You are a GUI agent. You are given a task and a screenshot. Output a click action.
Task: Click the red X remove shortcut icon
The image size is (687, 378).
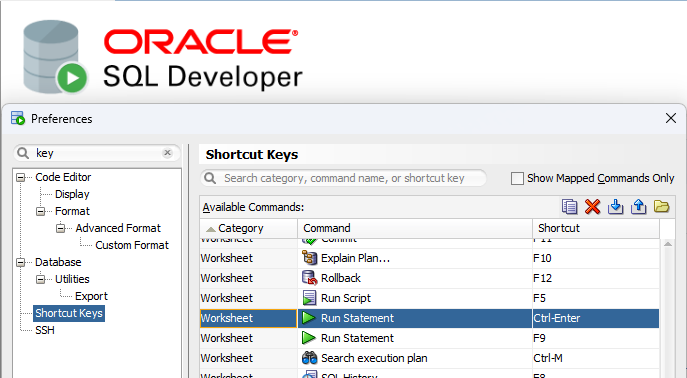592,206
